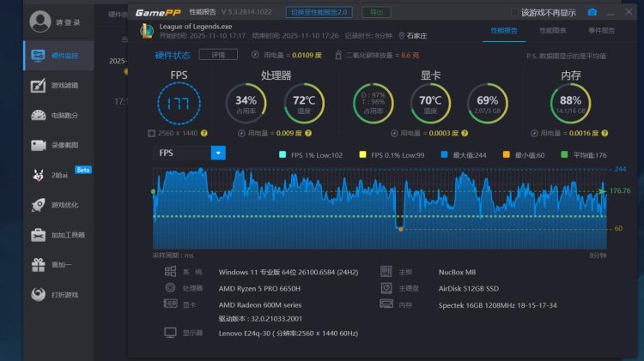Toggle 最大值:244 blue legend swatch
This screenshot has height=361, width=644.
tap(444, 154)
